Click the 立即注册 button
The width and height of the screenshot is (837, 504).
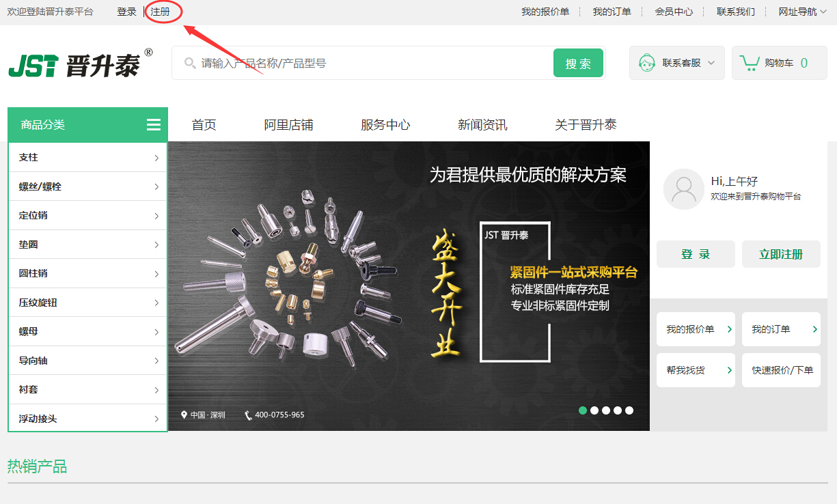click(x=780, y=254)
